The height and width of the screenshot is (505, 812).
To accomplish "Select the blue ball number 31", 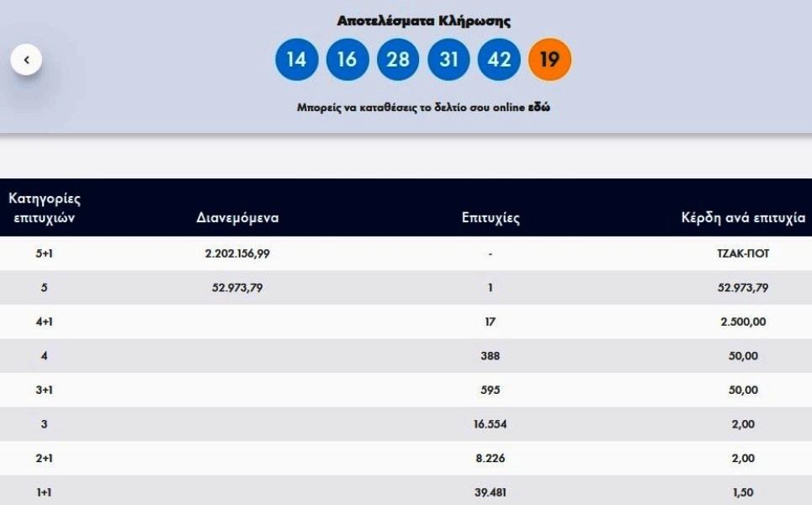I will click(x=448, y=60).
